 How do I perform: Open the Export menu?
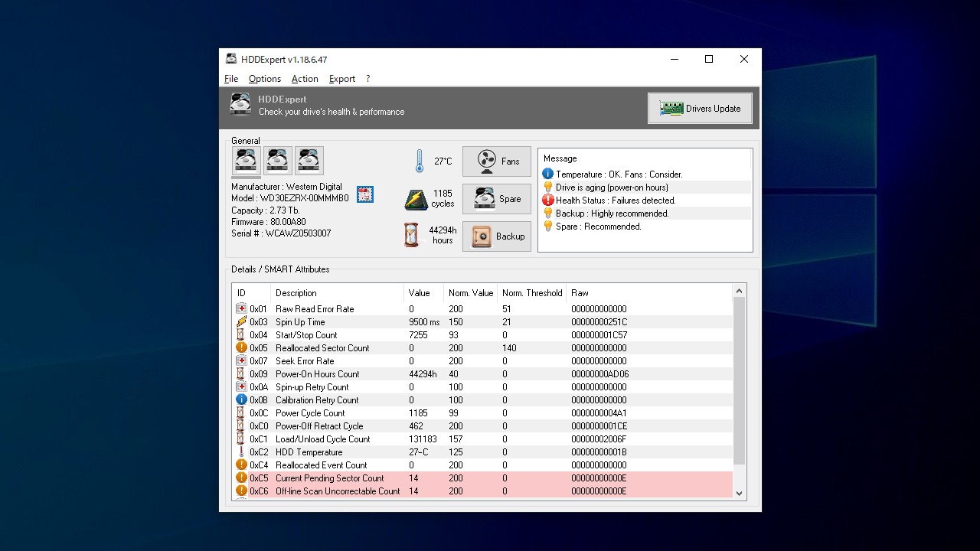click(342, 79)
